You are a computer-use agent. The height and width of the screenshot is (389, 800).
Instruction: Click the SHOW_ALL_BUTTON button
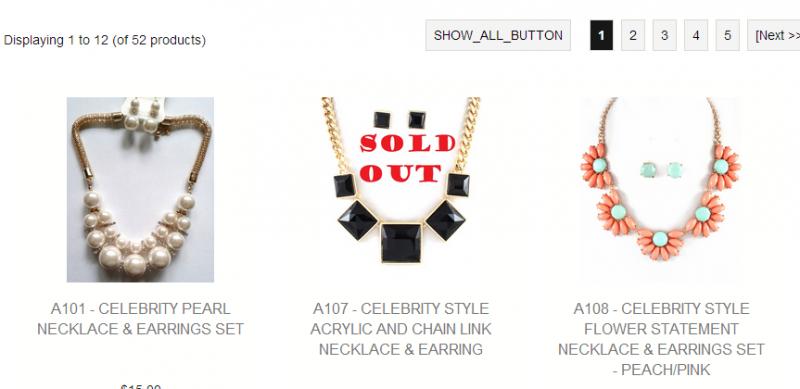[498, 35]
